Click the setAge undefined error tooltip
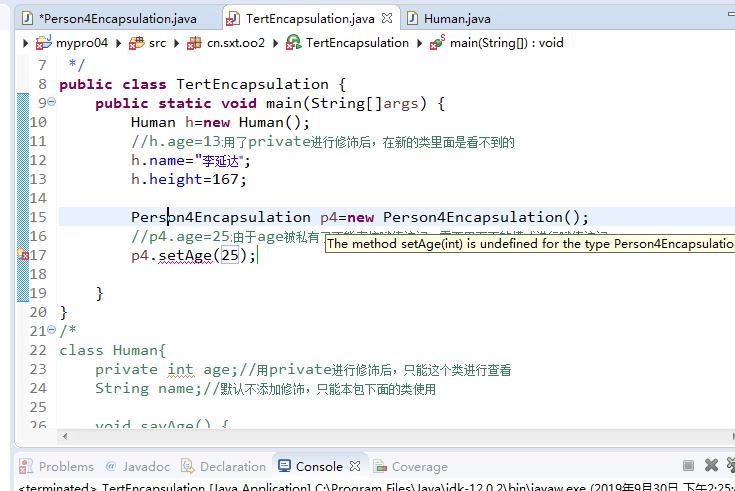 click(x=530, y=244)
